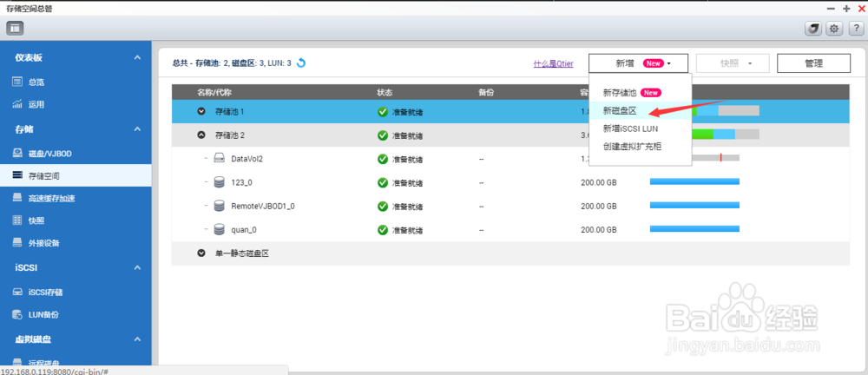Expand the 存储池 1 row
The image size is (868, 375).
tap(201, 111)
